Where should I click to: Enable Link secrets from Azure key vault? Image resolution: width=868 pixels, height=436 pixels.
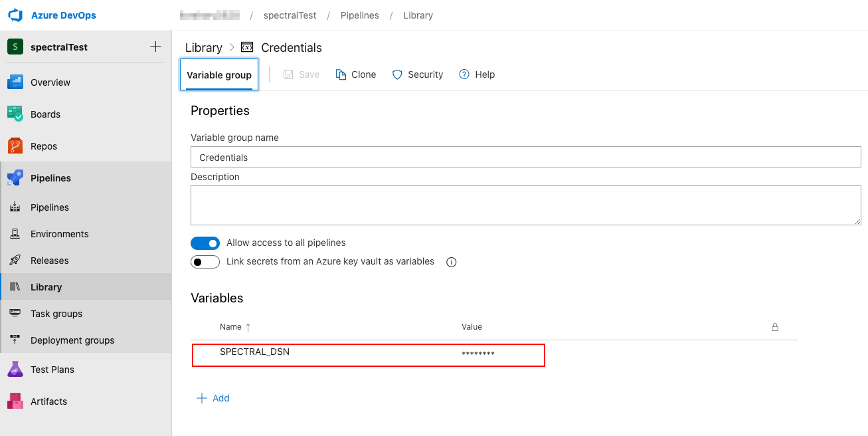[x=205, y=262]
